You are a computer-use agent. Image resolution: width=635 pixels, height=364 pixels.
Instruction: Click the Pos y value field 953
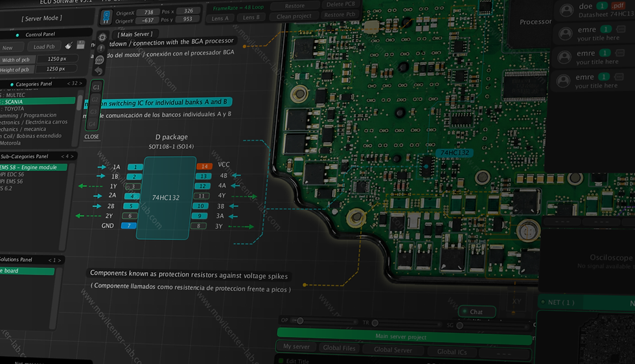click(187, 19)
